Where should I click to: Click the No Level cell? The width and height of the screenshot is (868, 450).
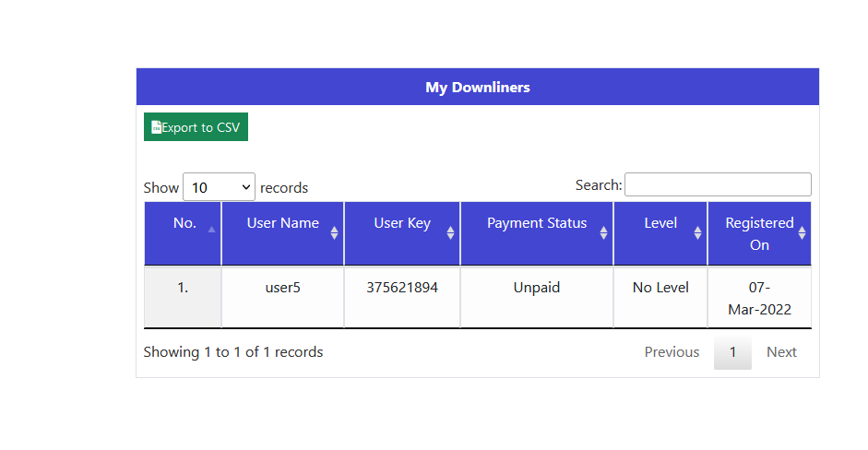[x=660, y=288]
